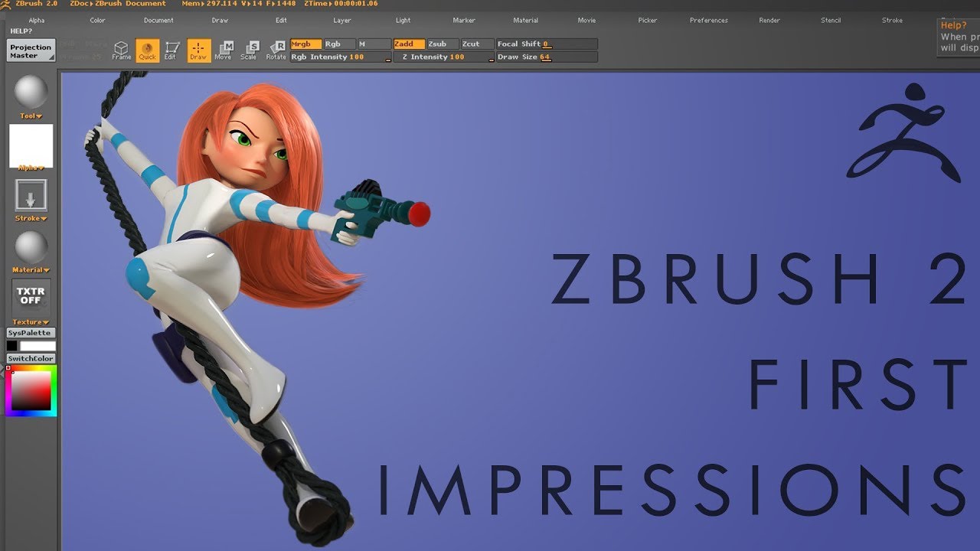Expand the Material dropdown label
980x551 pixels.
tap(31, 269)
